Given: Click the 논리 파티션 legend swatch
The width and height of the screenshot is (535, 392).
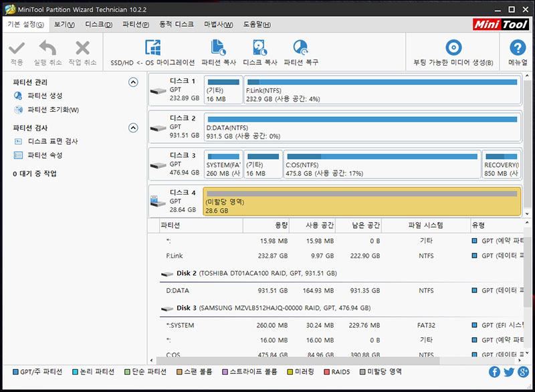Looking at the screenshot, I should [75, 372].
